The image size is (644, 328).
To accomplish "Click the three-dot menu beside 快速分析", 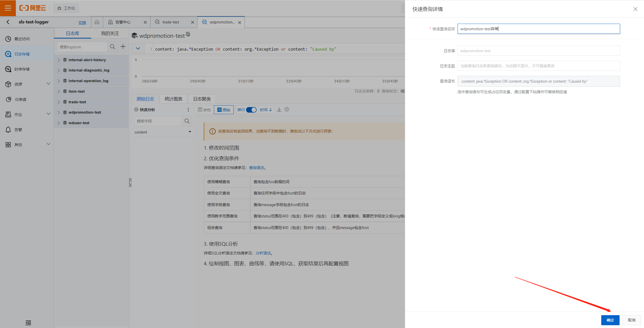I will (x=188, y=110).
